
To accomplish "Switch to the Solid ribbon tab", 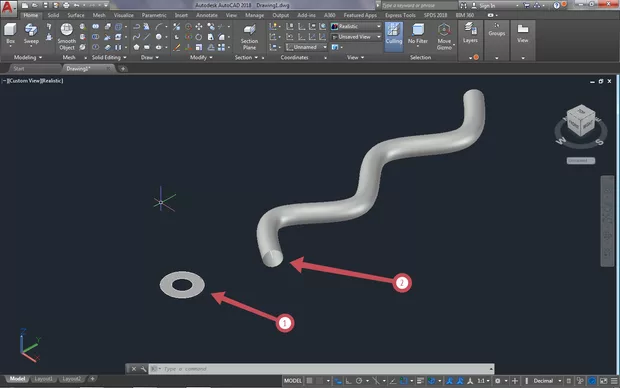I will (x=53, y=15).
